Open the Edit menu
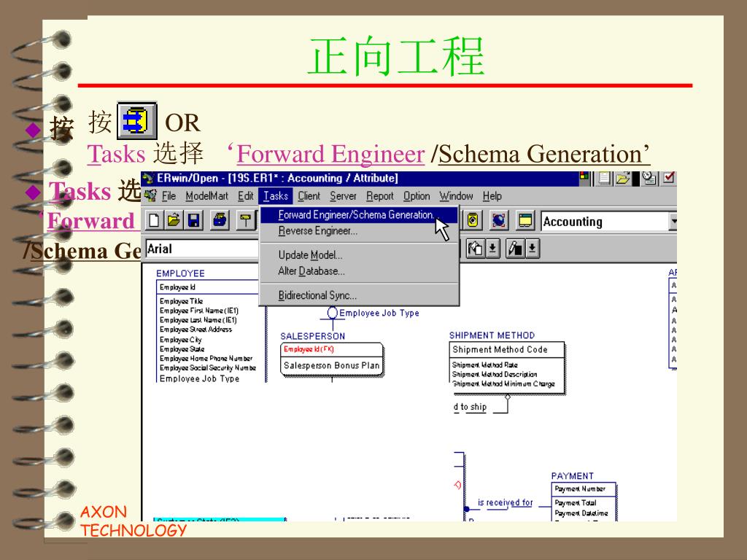The width and height of the screenshot is (747, 560). click(245, 196)
